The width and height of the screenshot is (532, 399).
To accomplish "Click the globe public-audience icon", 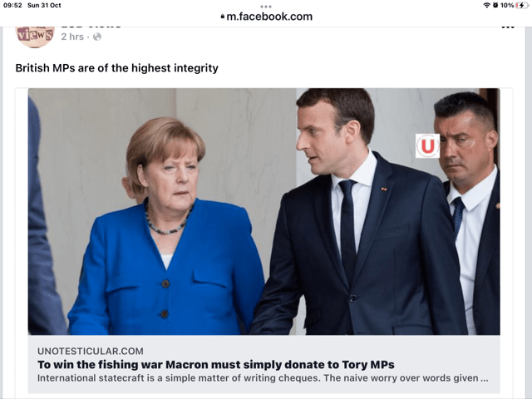I will click(97, 37).
